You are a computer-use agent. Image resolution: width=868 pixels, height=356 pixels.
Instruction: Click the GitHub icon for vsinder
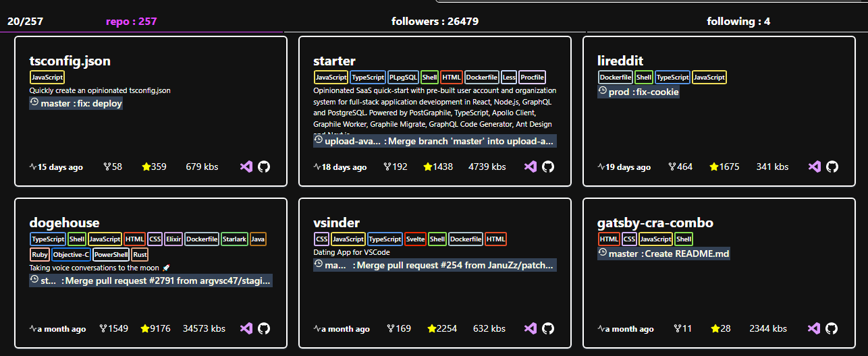(x=548, y=328)
